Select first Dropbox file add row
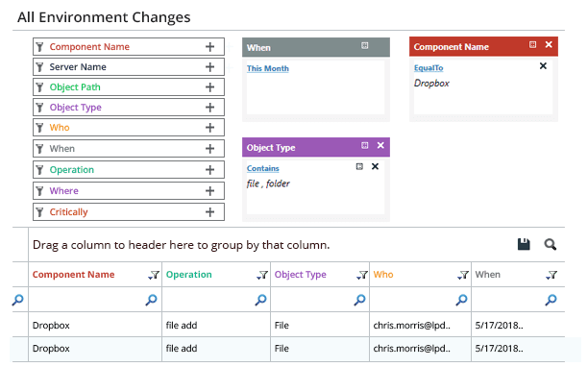Screen dimensions: 588x367 (296, 325)
